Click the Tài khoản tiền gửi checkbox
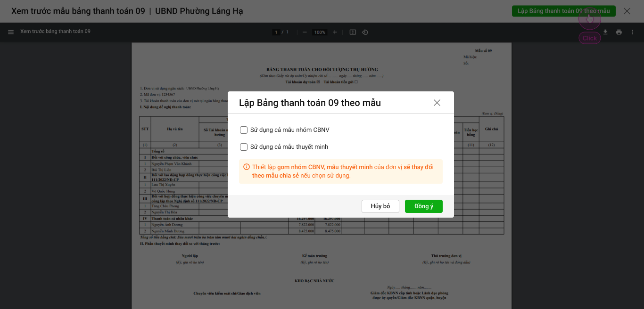This screenshot has width=644, height=309. (356, 82)
